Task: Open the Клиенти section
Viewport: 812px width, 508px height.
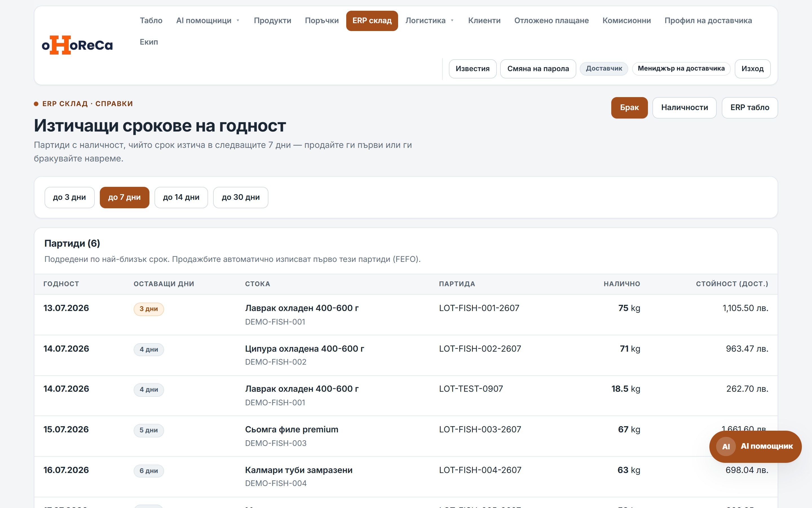Action: [x=484, y=21]
